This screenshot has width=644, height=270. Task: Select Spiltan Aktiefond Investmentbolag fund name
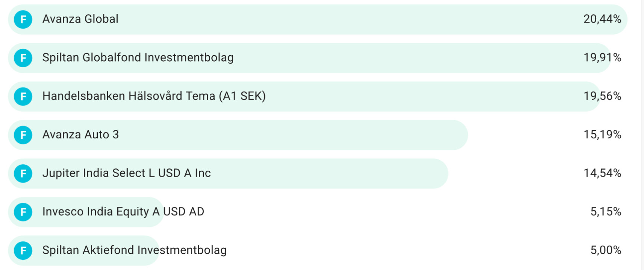134,250
